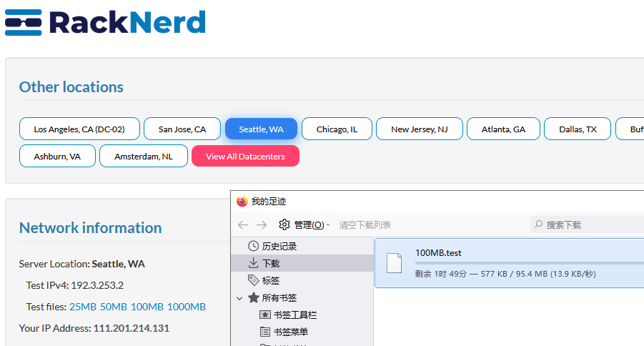This screenshot has height=346, width=644.
Task: Click the star icon for 所有书签
Action: tap(254, 297)
